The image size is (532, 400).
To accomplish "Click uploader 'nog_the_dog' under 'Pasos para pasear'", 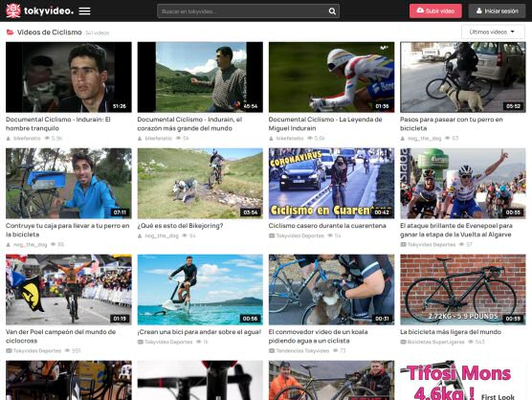I will click(x=424, y=139).
